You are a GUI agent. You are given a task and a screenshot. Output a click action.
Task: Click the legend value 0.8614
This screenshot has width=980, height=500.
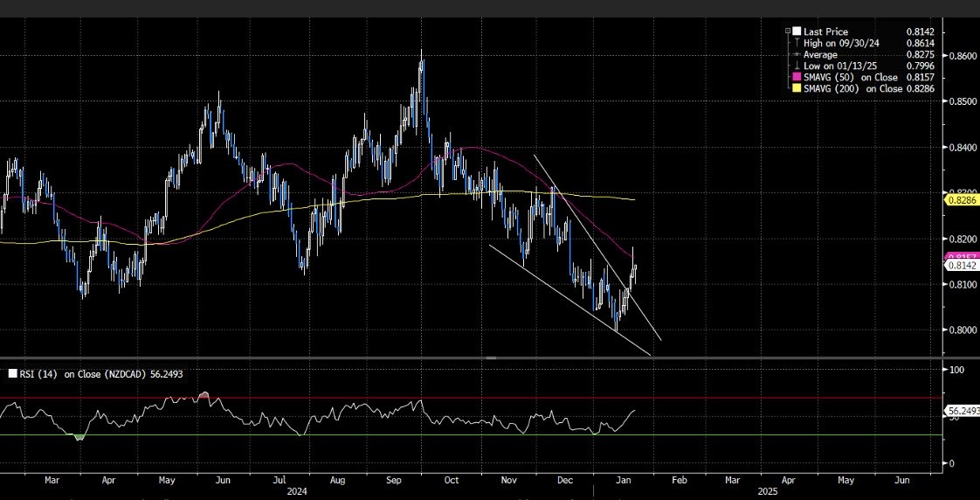[x=921, y=43]
